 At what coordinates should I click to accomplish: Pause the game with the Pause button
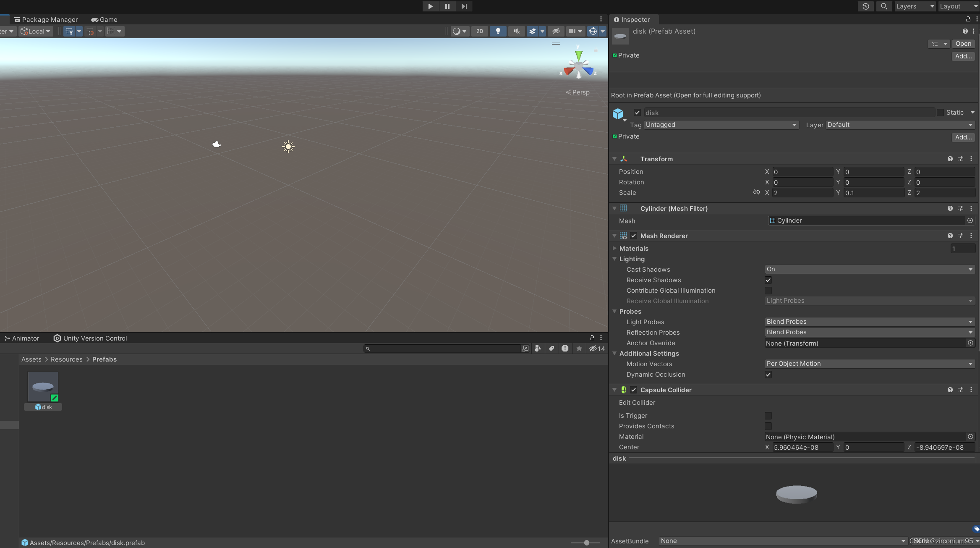[x=447, y=6]
